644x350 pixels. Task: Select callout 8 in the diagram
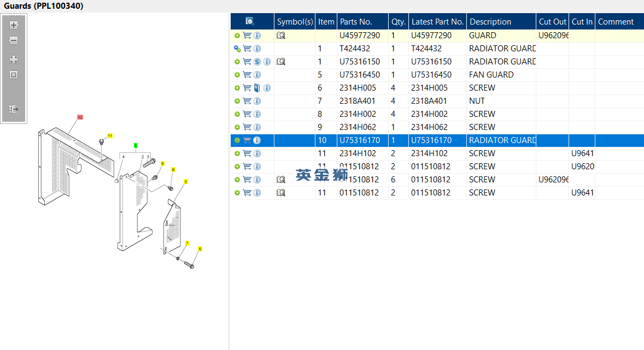pyautogui.click(x=173, y=170)
